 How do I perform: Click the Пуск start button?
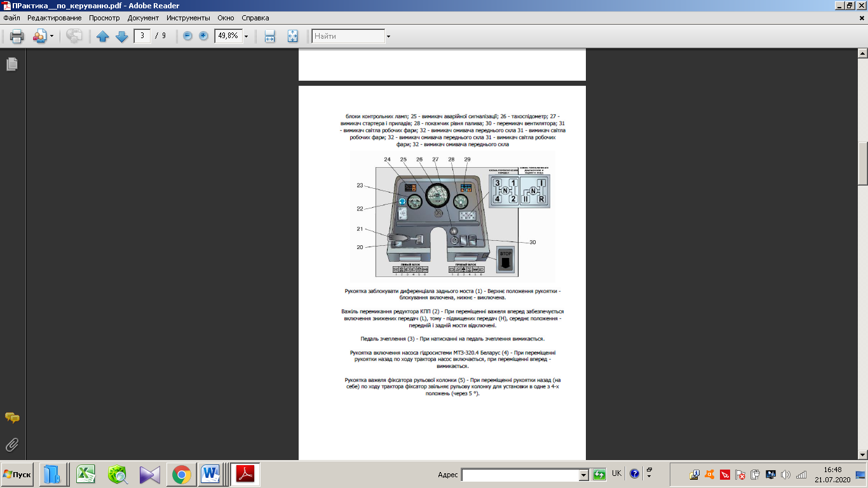pyautogui.click(x=18, y=475)
